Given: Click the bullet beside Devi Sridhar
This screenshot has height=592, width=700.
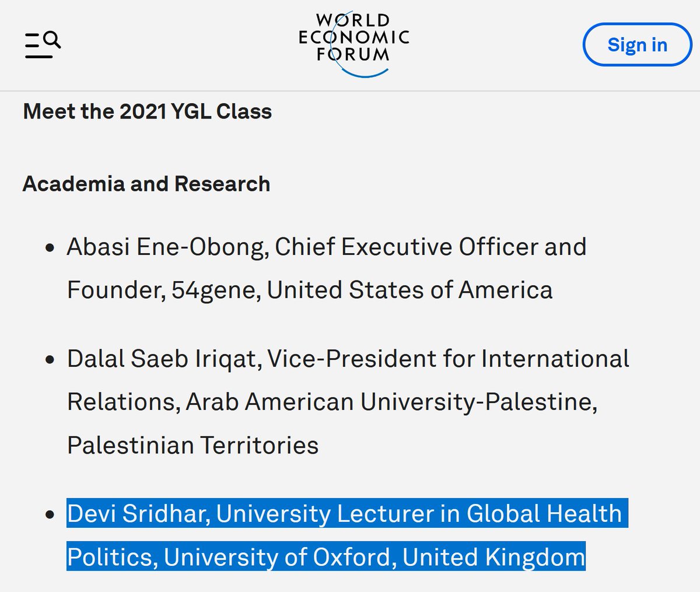Looking at the screenshot, I should 50,515.
